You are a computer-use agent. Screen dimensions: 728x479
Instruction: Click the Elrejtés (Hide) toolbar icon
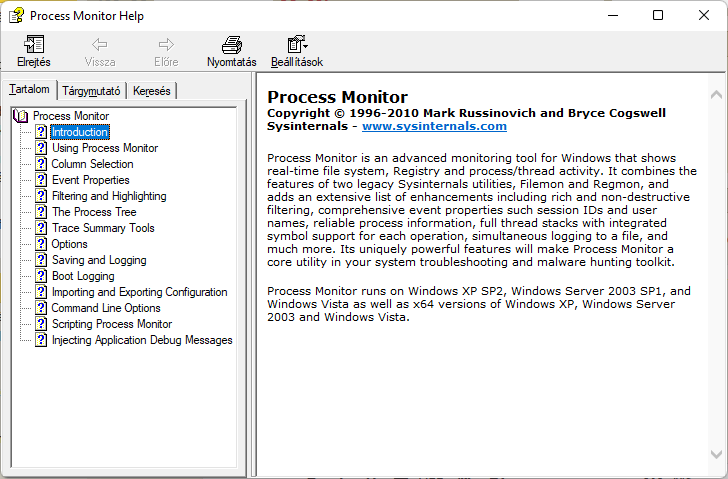coord(33,45)
